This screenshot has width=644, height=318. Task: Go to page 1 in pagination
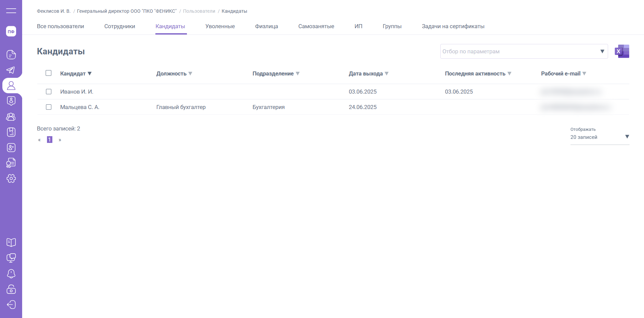(50, 140)
